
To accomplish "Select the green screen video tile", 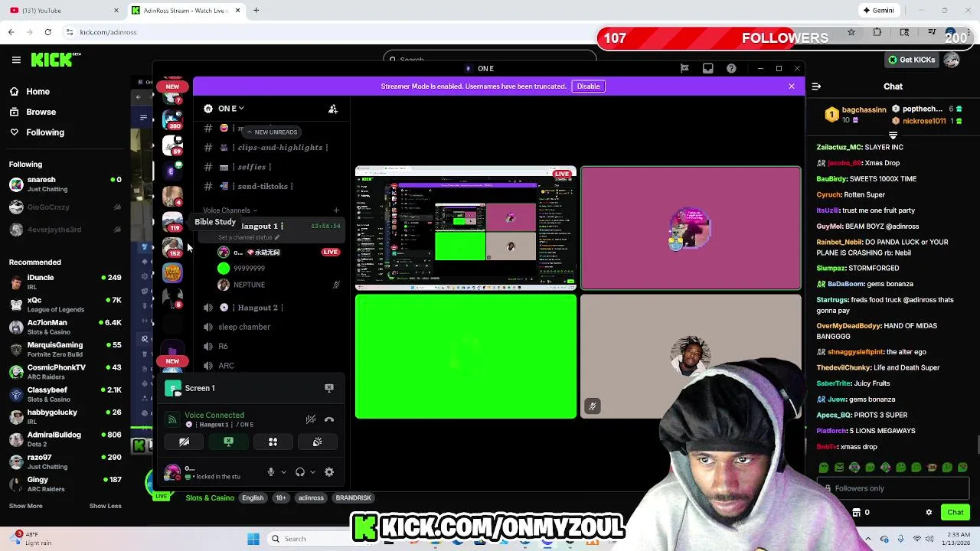I will (465, 357).
